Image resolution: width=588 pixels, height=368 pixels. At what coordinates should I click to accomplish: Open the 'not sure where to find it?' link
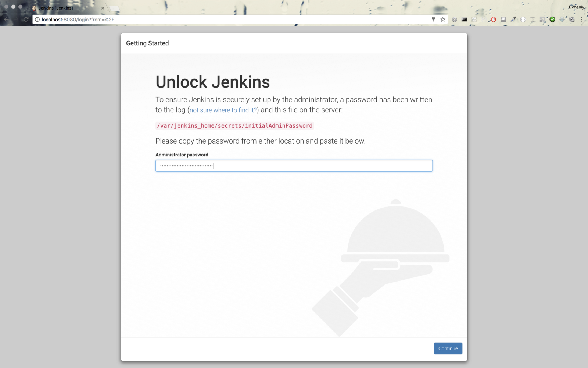223,110
